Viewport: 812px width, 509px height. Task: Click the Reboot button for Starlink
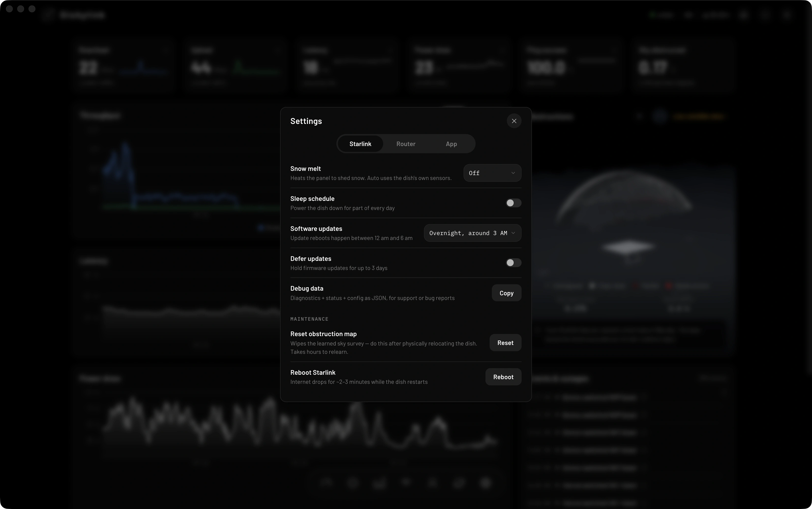(x=503, y=377)
